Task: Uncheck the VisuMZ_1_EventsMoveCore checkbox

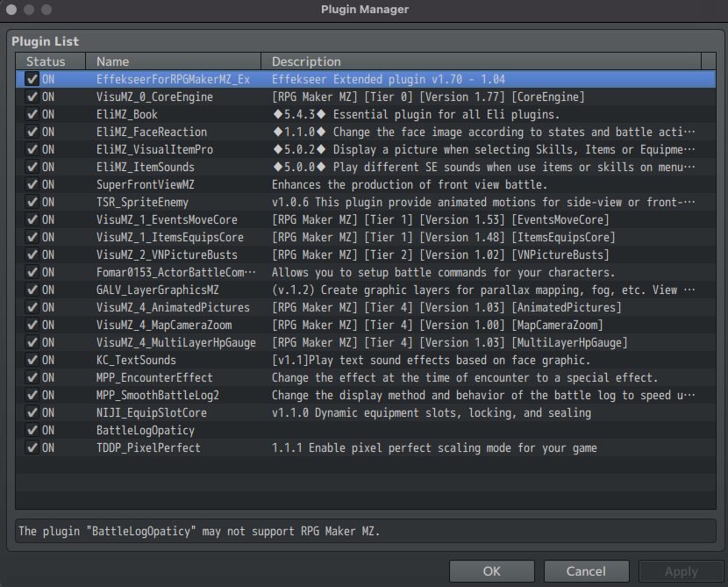Action: 32,220
